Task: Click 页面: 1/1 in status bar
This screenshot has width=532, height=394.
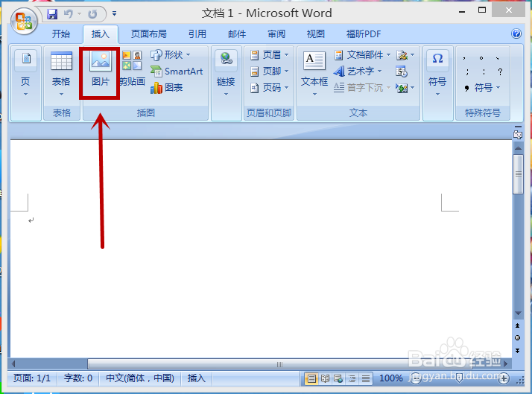Action: point(32,378)
